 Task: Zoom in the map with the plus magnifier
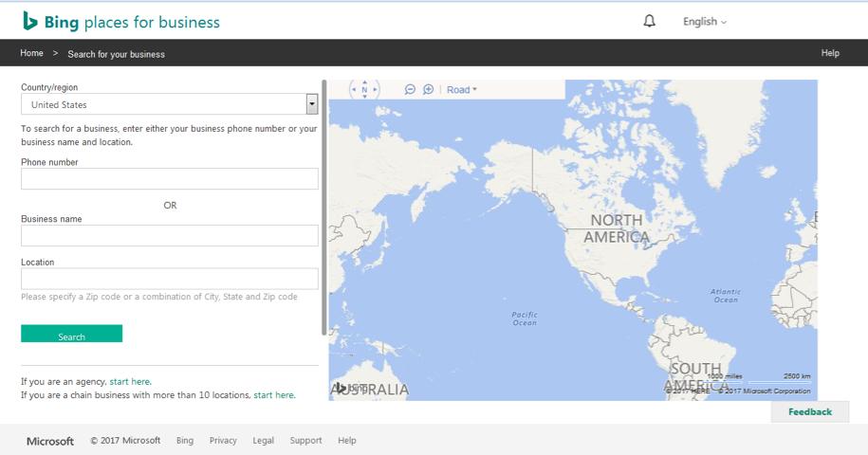click(428, 89)
